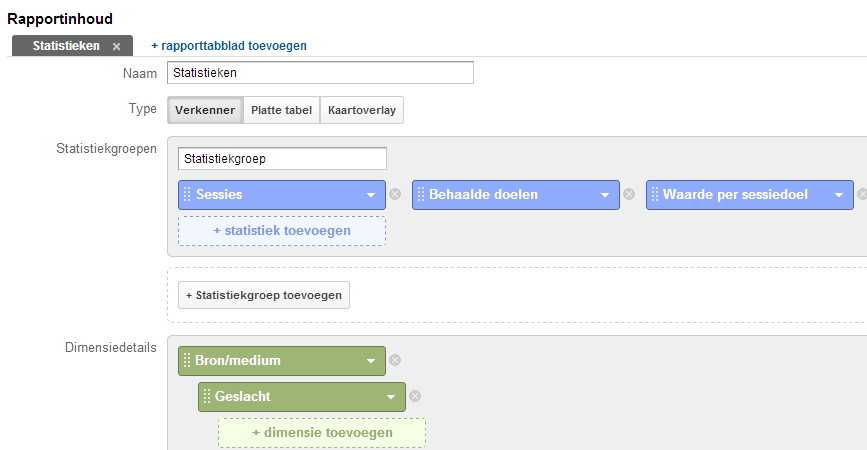Screen dimensions: 867x450
Task: Remove the Sessies metric with its X icon
Action: pyautogui.click(x=395, y=194)
